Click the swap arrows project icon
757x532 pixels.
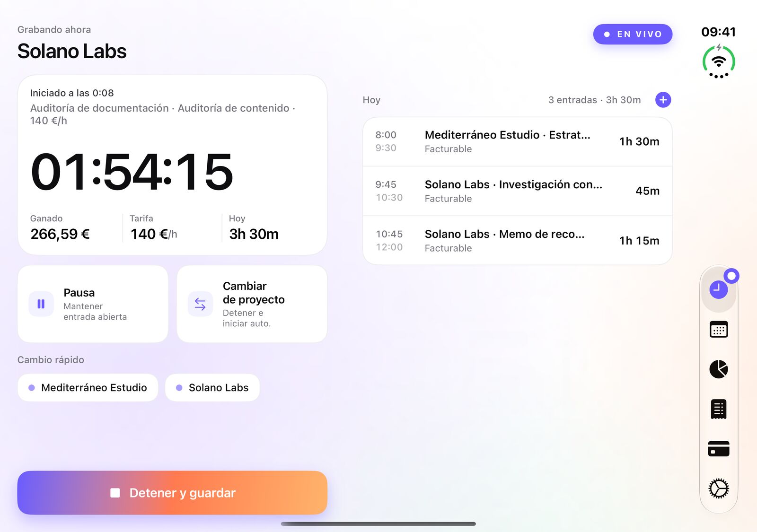coord(200,304)
